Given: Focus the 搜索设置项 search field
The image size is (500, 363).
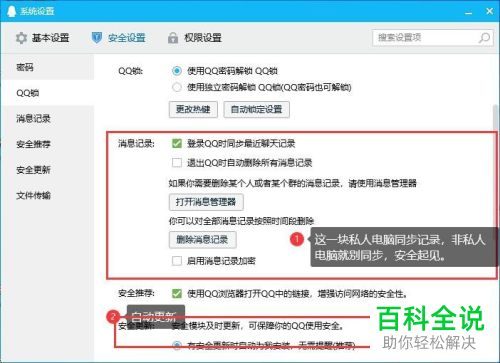Looking at the screenshot, I should click(x=433, y=38).
